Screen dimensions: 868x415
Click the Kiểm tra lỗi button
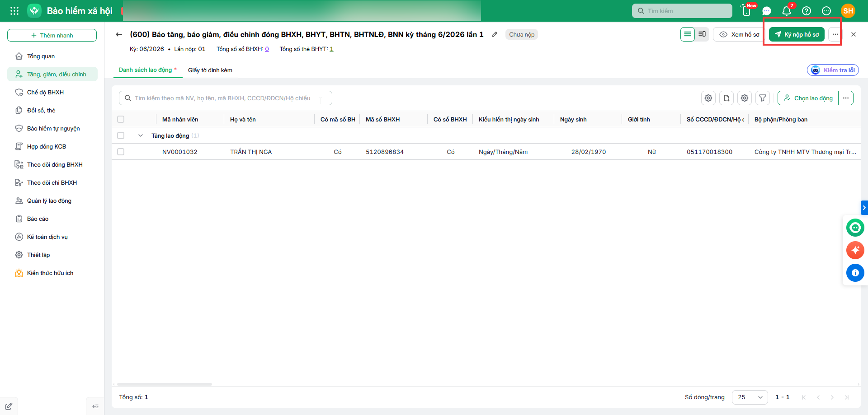tap(833, 70)
